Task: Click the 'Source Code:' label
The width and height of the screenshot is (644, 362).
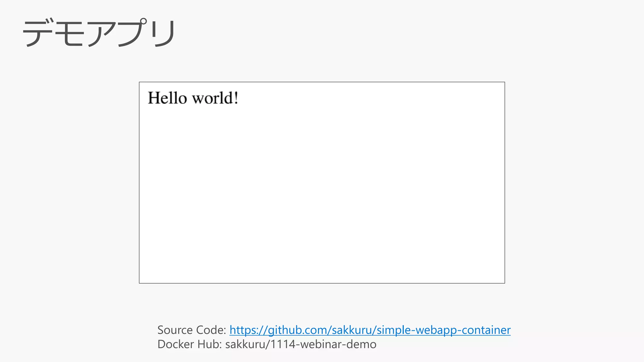Action: (x=192, y=330)
